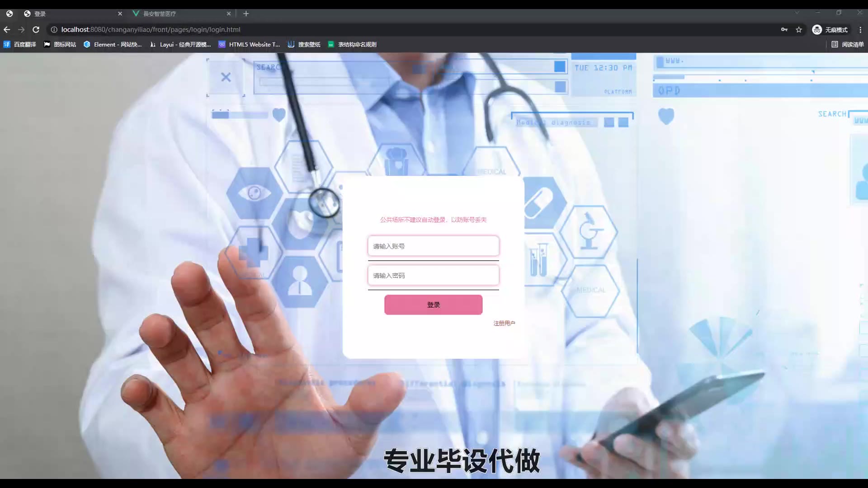The width and height of the screenshot is (868, 488).
Task: Open Chrome three-dot menu
Action: point(860,29)
